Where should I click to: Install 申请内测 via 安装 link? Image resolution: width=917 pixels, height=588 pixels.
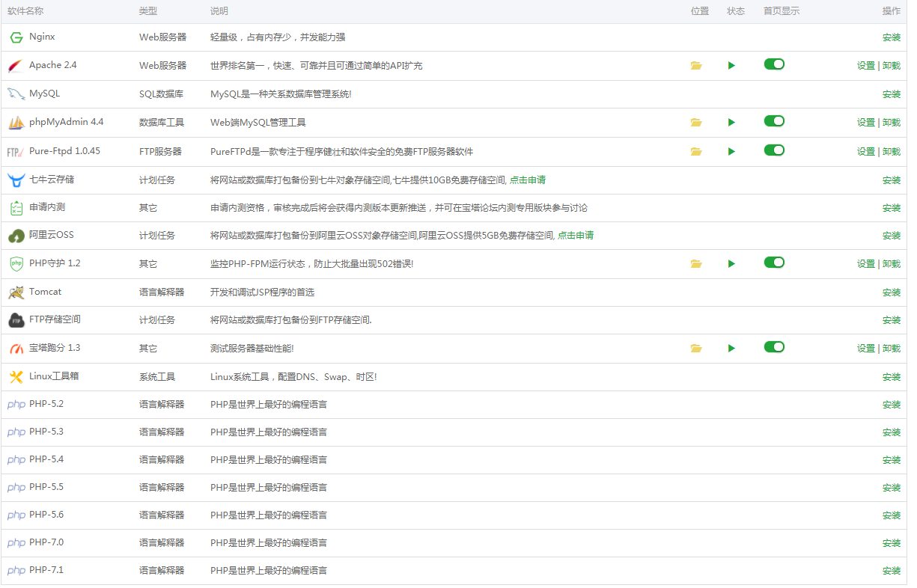coord(892,208)
